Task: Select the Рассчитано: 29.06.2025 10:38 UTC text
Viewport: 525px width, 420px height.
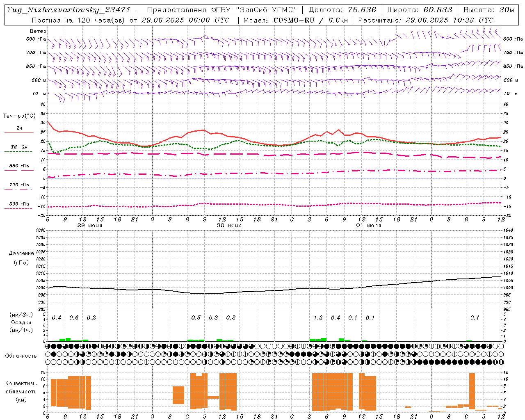Action: (x=426, y=20)
